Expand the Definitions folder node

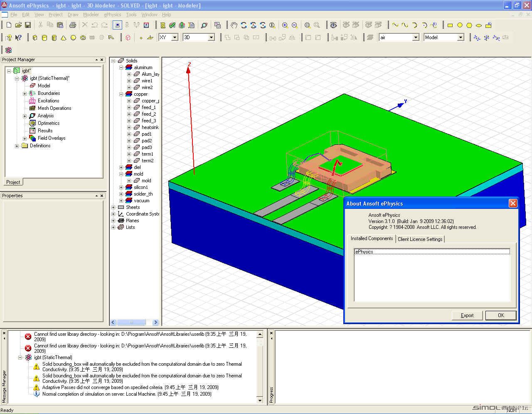tap(17, 146)
